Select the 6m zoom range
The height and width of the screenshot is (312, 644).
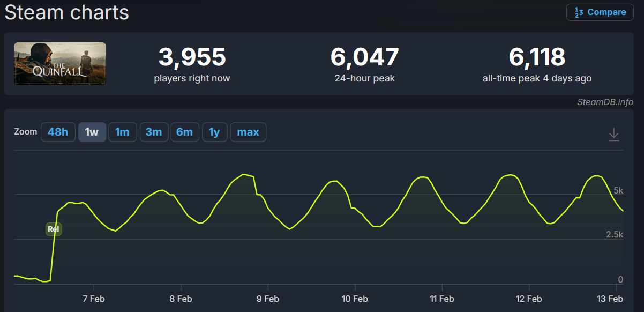[184, 132]
